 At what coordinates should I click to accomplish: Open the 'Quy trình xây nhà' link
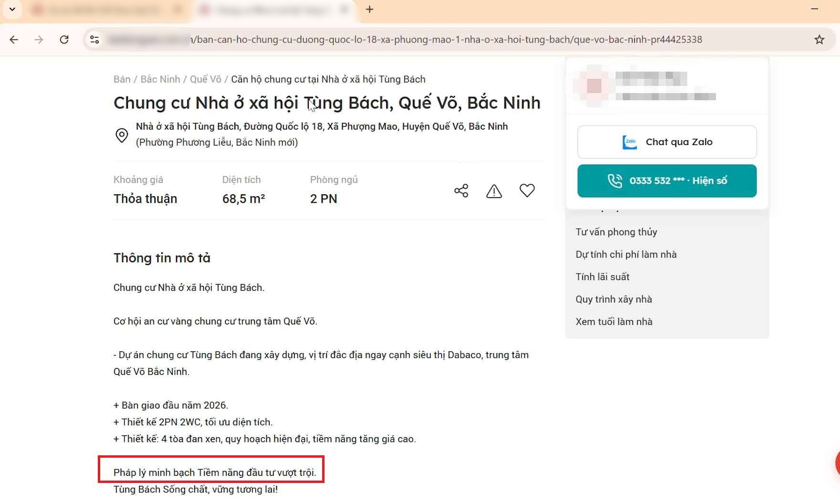pos(614,299)
